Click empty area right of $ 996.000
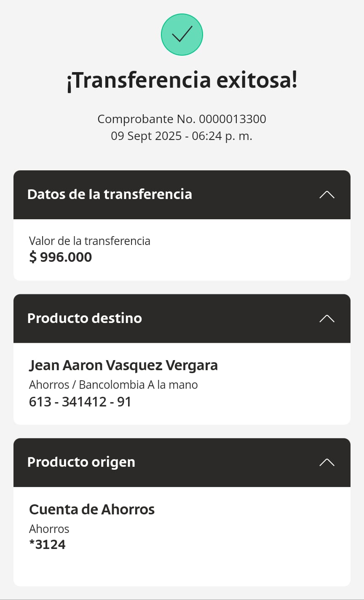This screenshot has width=364, height=600. pos(219,257)
